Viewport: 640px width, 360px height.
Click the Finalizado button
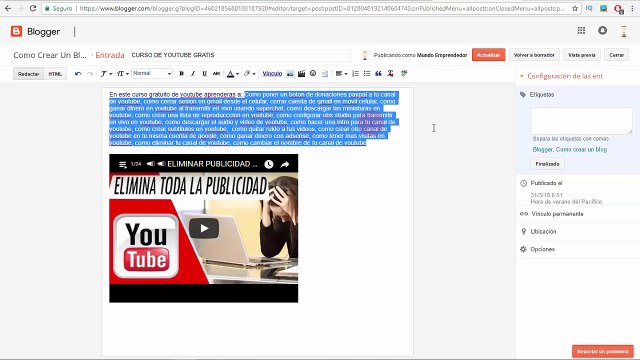(x=547, y=164)
